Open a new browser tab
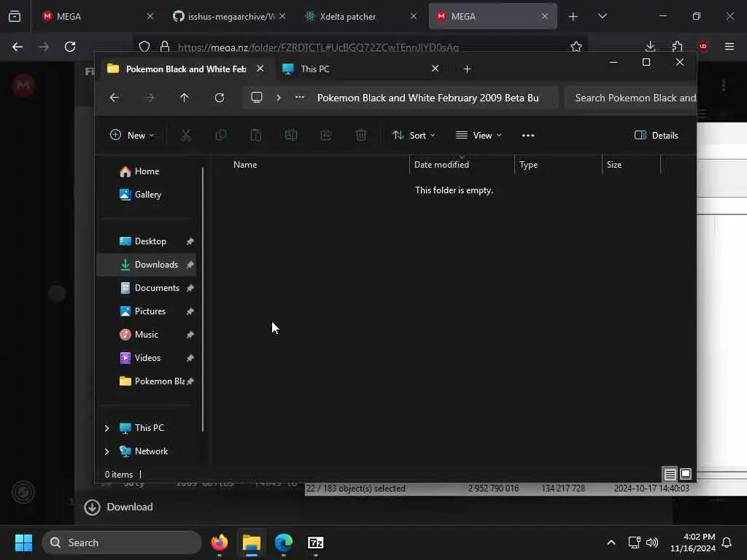Screen dimensions: 747x560 coord(573,17)
